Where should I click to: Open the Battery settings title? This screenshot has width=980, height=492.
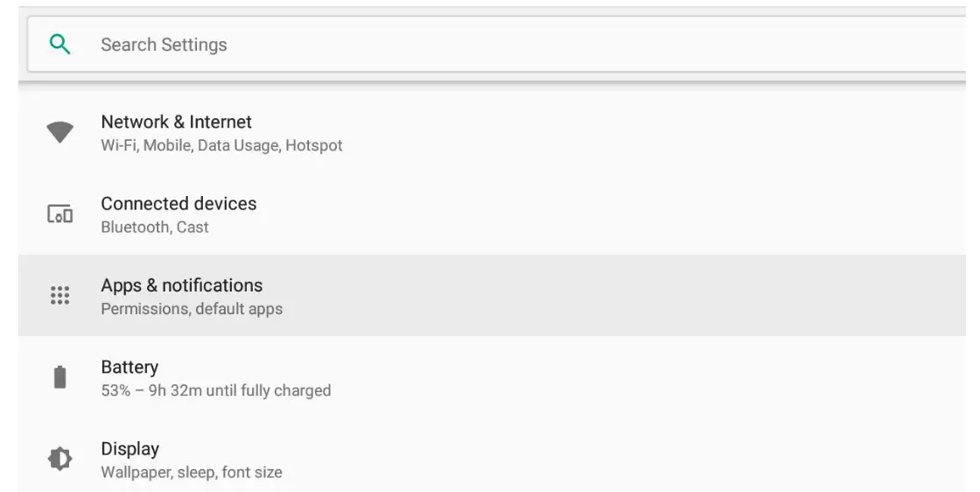[x=129, y=367]
